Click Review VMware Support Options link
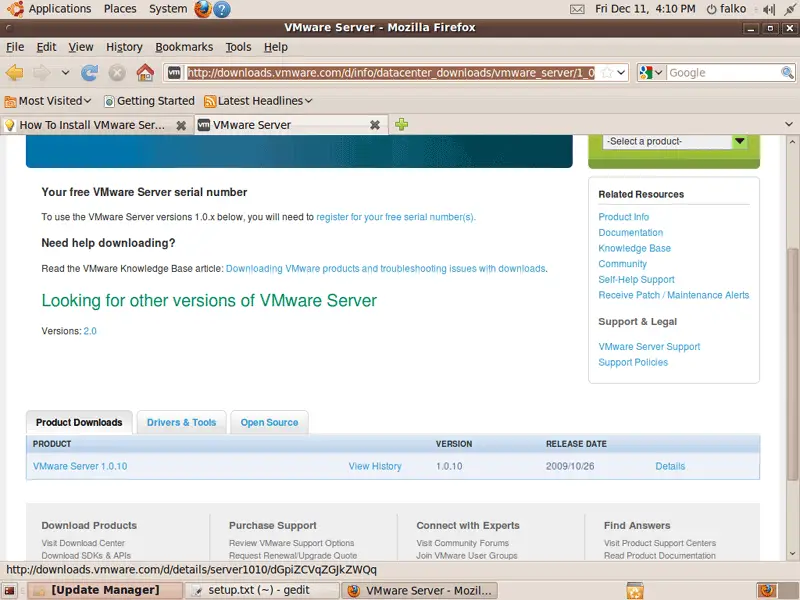Screen dimensions: 800x600 291,543
